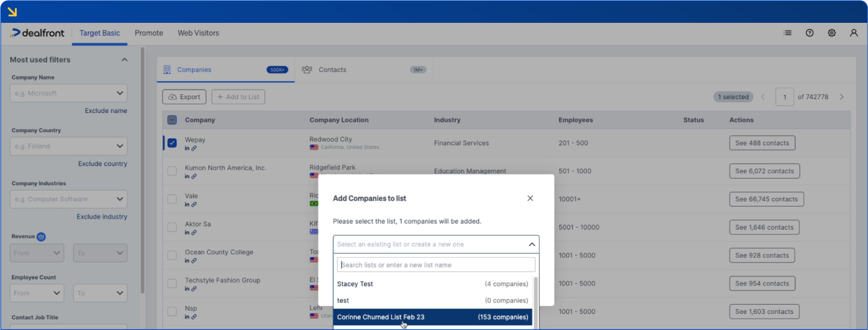Click See 1,646 contacts button
Viewport: 868px width, 330px height.
tap(765, 227)
